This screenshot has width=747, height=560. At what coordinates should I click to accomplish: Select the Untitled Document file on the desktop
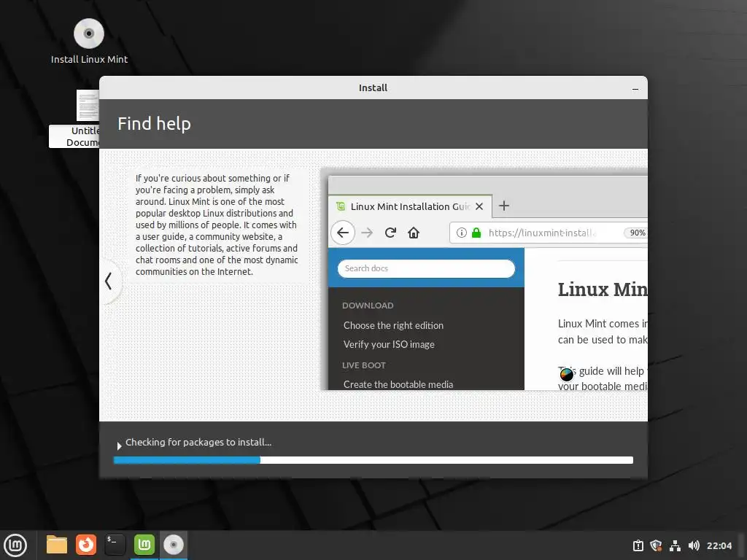coord(75,119)
